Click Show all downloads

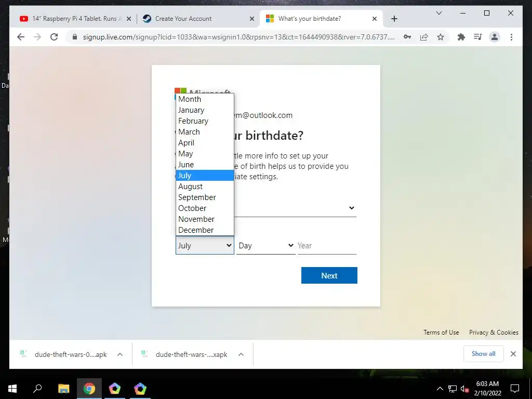pos(484,353)
